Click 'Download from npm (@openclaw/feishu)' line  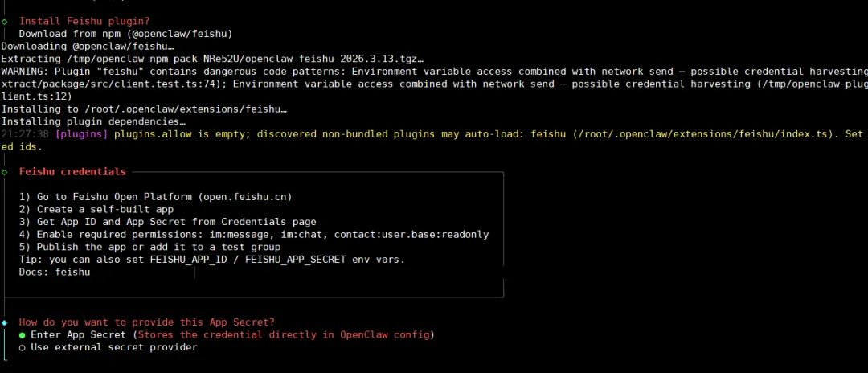[x=125, y=34]
